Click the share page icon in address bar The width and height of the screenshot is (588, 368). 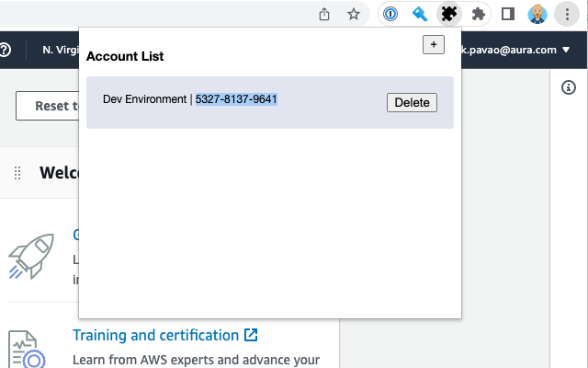click(x=324, y=15)
